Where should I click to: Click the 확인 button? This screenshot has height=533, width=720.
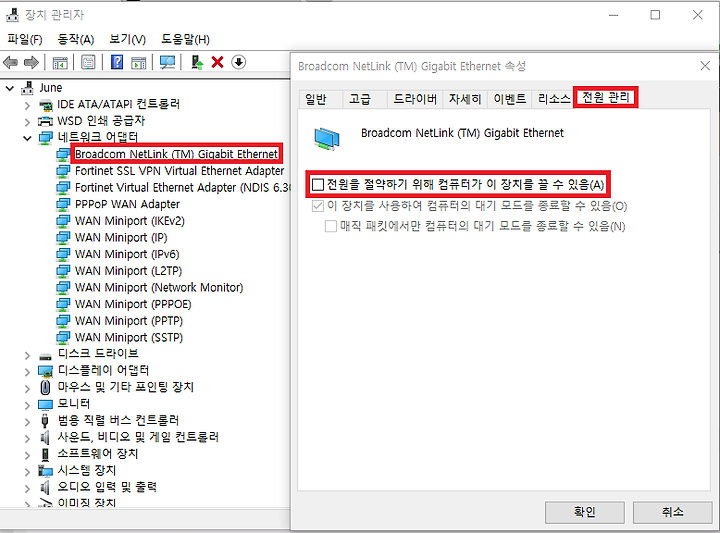[585, 512]
